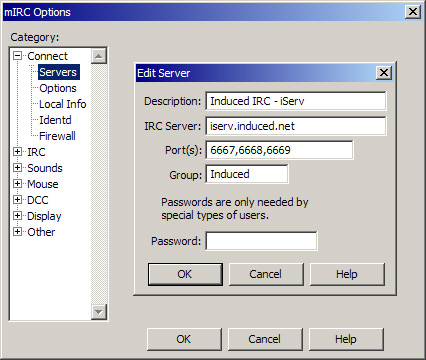Confirm Edit Server with OK
The image size is (426, 360).
tap(185, 274)
